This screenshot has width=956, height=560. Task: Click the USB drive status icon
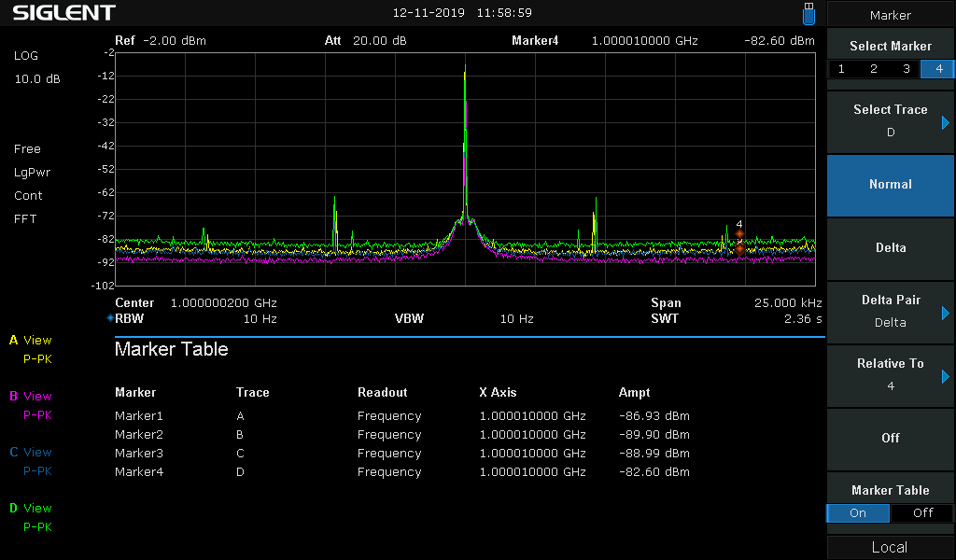808,13
